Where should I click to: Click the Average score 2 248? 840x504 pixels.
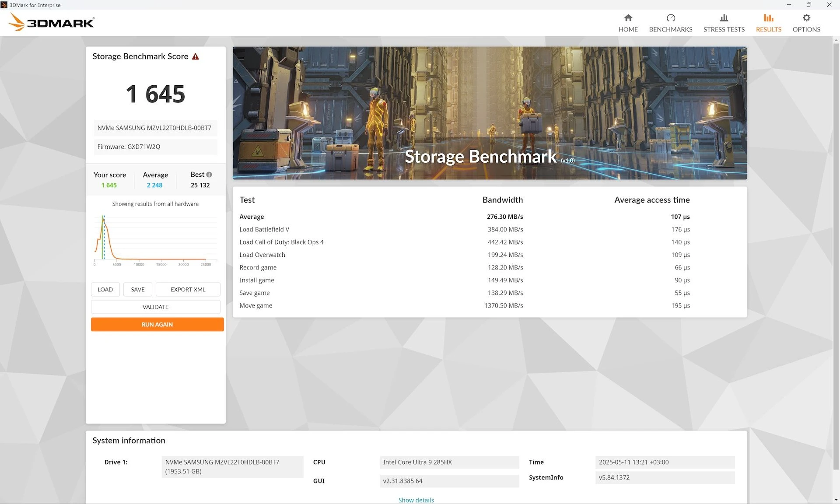point(154,185)
